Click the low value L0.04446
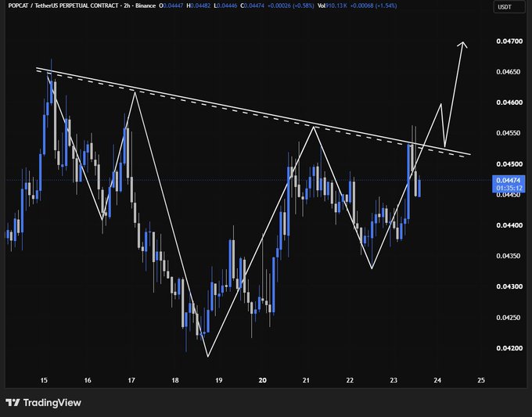 (x=225, y=5)
